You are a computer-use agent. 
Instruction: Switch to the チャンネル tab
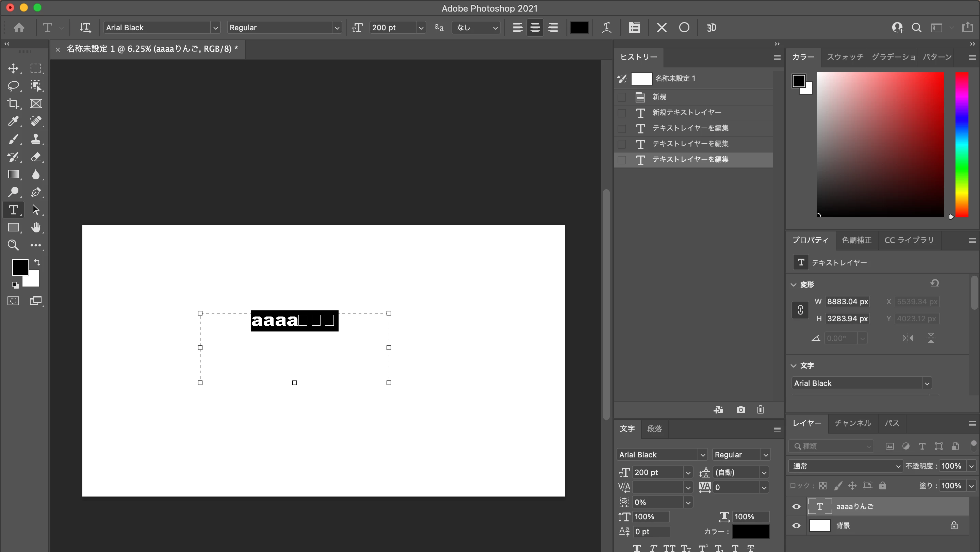tap(852, 423)
